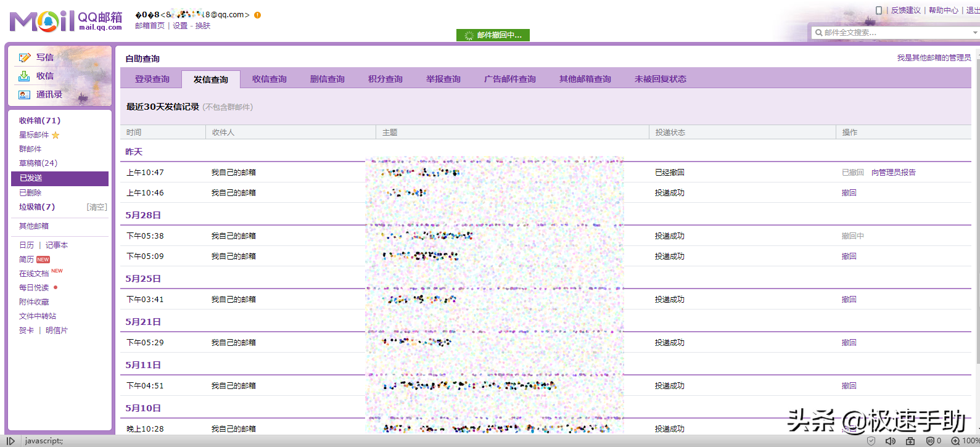Viewport: 980px width, 447px height.
Task: Open the 邮箱首页 link
Action: point(150,26)
